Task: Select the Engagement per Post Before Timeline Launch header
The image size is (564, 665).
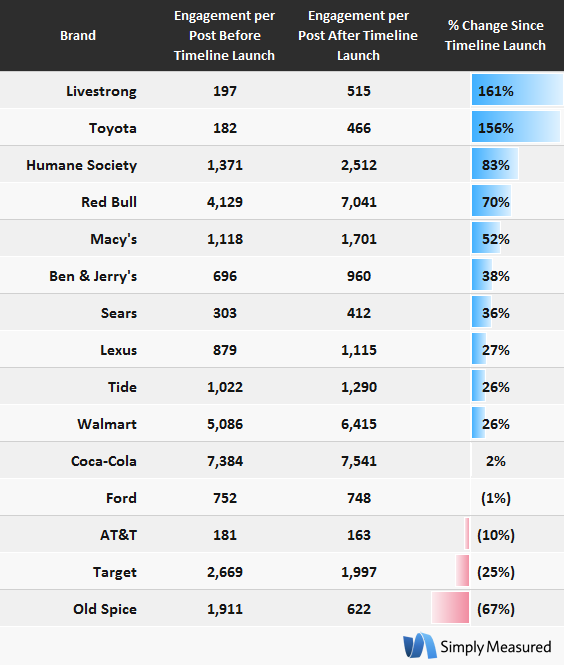Action: pyautogui.click(x=224, y=36)
